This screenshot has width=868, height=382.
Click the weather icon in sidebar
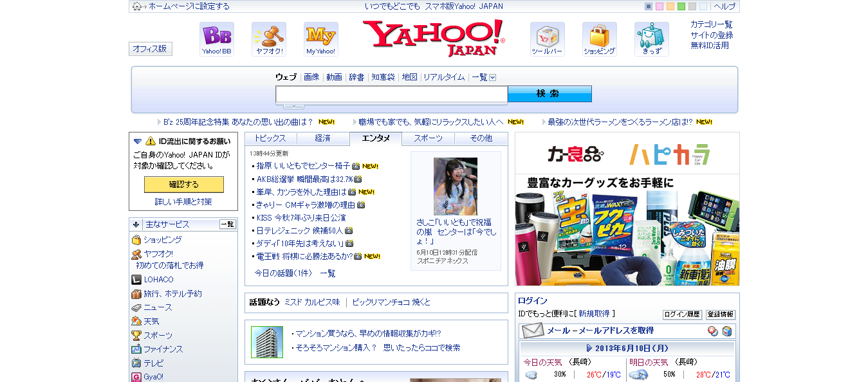point(136,322)
